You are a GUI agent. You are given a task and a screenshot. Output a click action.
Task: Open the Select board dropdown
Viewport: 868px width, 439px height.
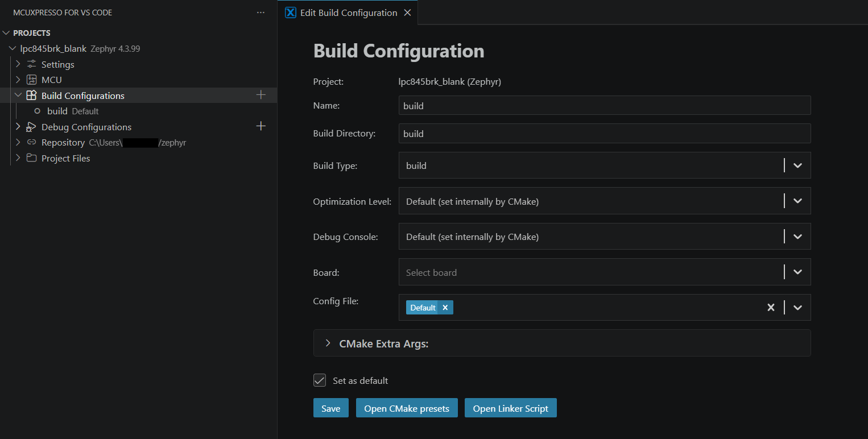(x=797, y=272)
